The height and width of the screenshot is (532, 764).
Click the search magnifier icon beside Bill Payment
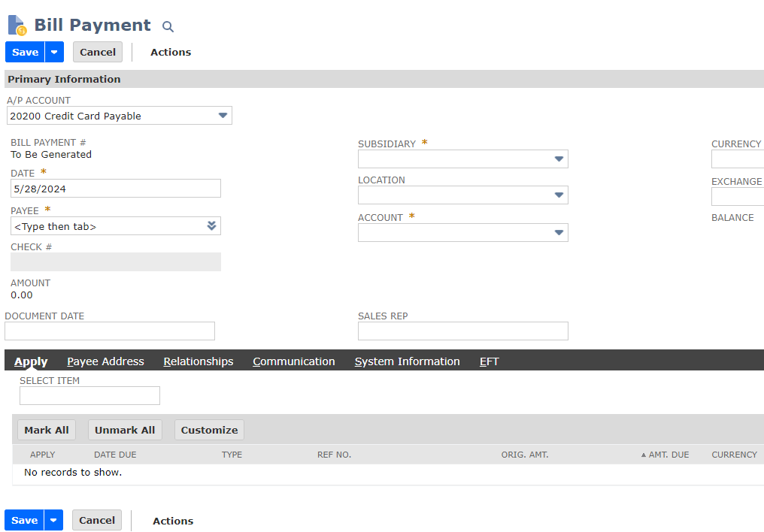168,26
